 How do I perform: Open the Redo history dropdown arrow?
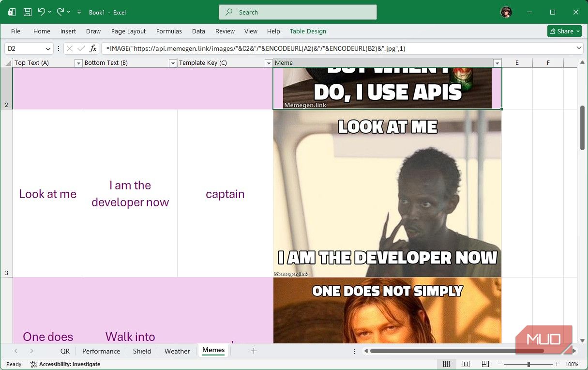[x=69, y=12]
